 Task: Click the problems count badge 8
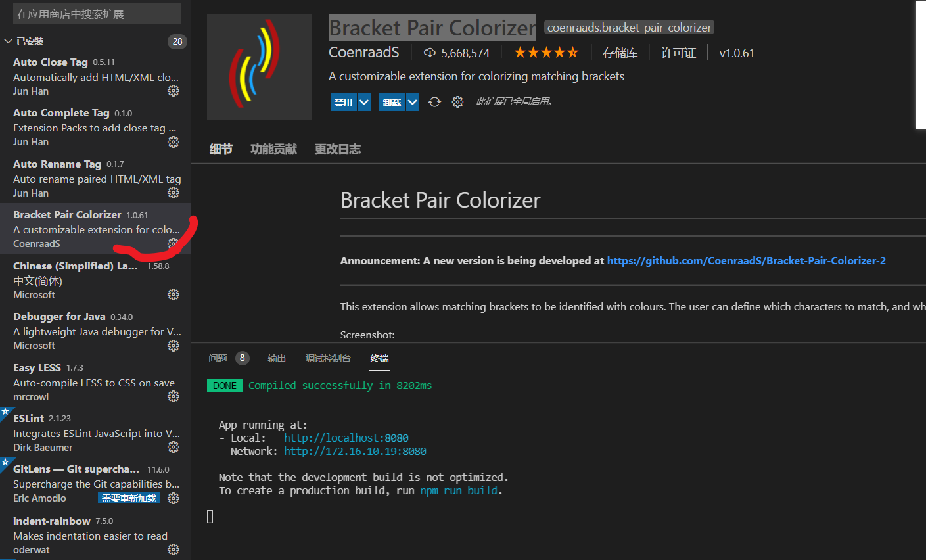tap(243, 358)
